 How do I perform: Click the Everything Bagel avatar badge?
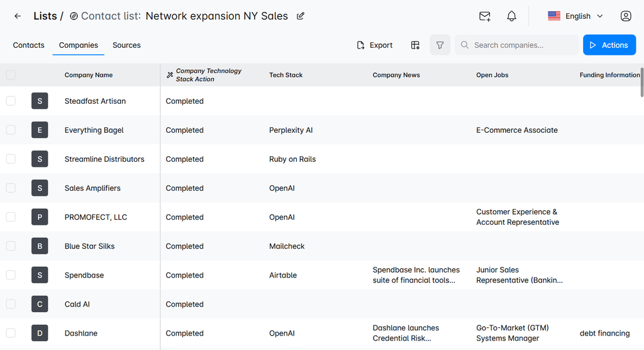click(40, 130)
